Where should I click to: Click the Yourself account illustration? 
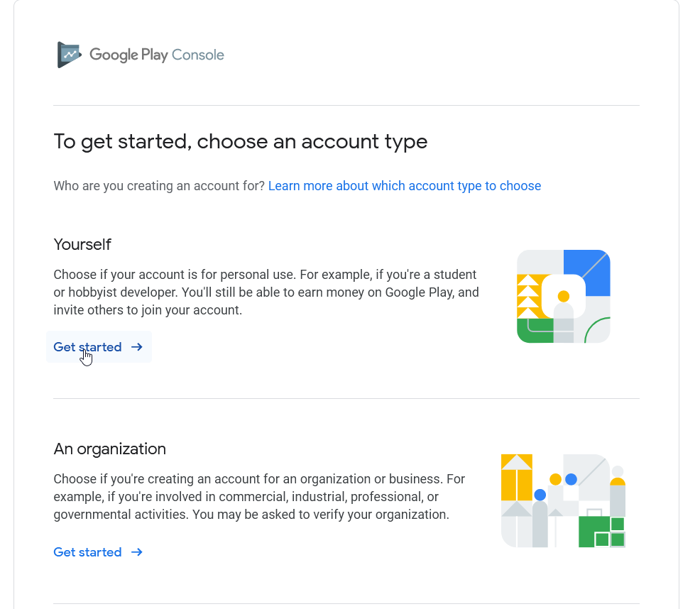click(564, 297)
